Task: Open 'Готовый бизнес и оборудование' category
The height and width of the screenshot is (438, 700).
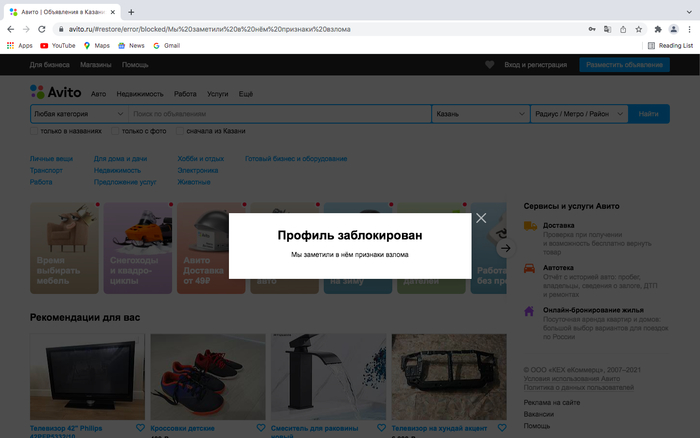Action: pyautogui.click(x=296, y=159)
